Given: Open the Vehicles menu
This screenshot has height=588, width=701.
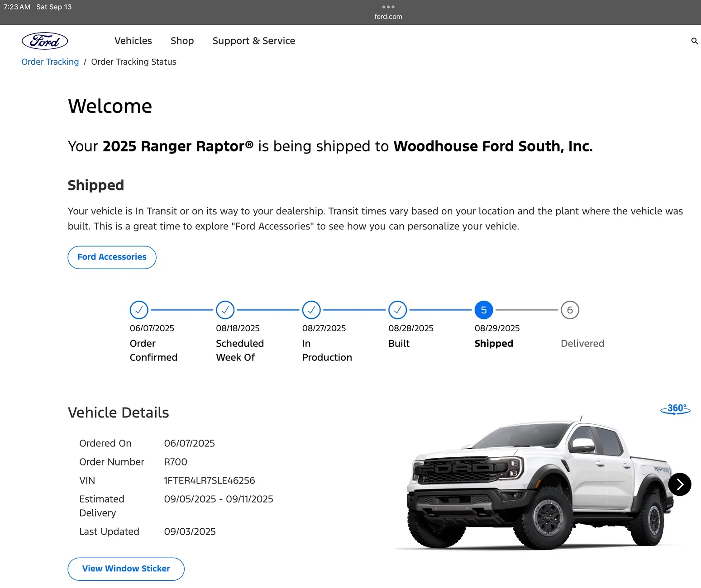Looking at the screenshot, I should tap(133, 41).
